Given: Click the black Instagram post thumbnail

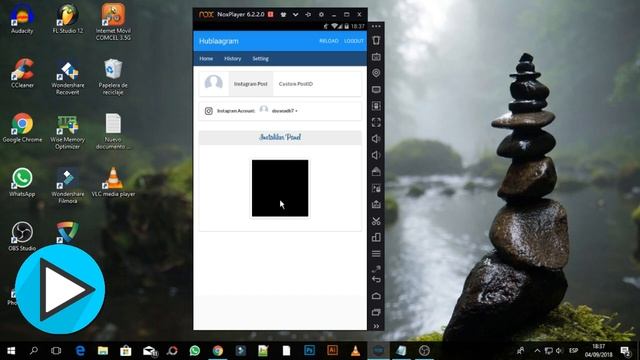Looking at the screenshot, I should point(280,188).
